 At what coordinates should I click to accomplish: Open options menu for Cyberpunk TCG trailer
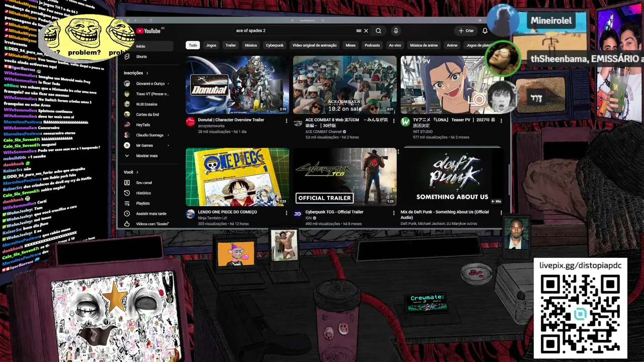pos(393,213)
